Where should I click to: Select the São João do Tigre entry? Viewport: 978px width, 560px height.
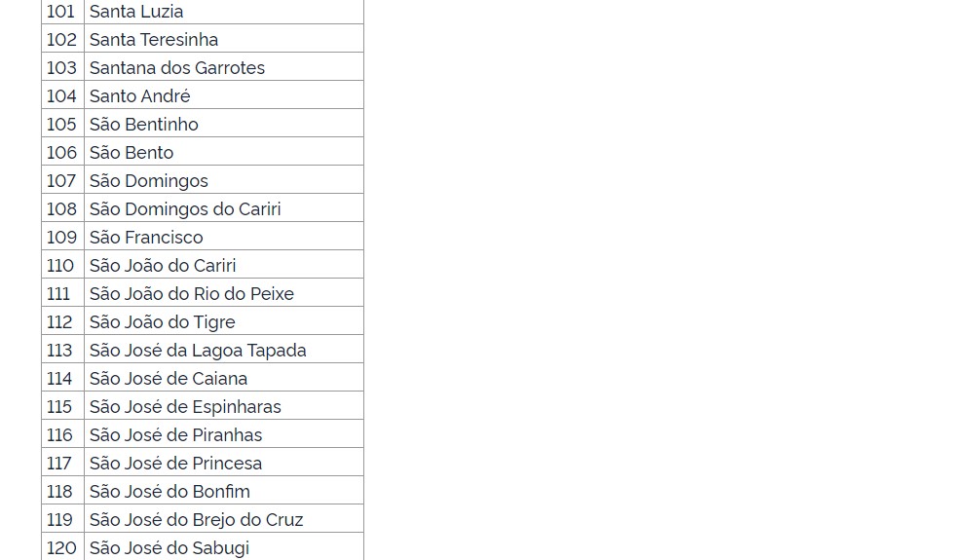(163, 322)
